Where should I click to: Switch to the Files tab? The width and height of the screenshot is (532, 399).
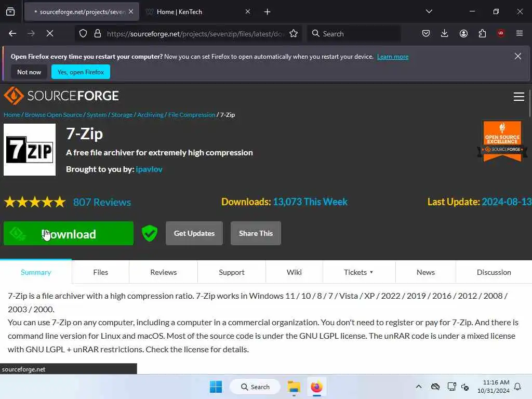pyautogui.click(x=100, y=272)
